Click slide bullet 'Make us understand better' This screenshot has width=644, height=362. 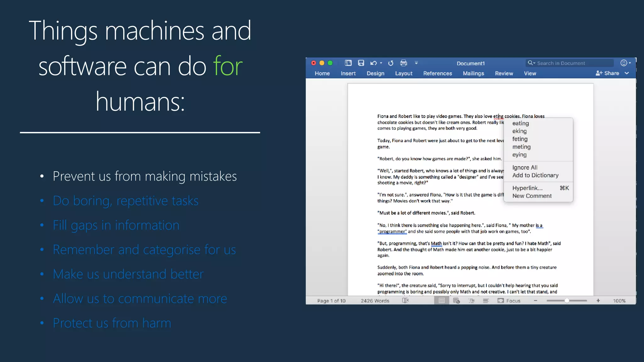click(x=128, y=274)
